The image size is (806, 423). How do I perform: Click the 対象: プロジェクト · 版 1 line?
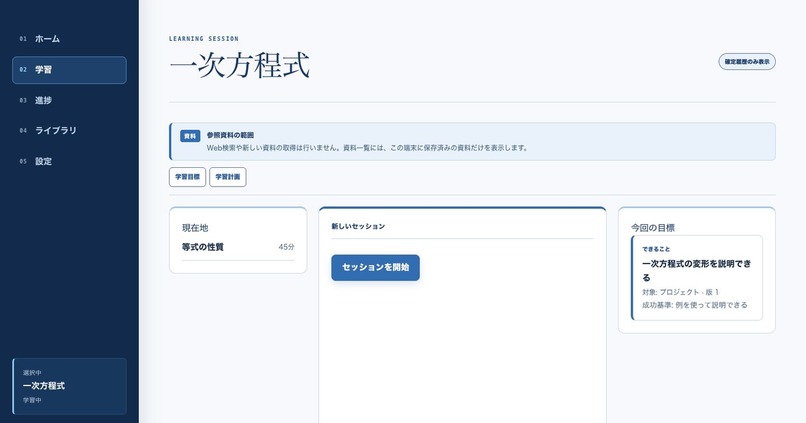[x=680, y=292]
